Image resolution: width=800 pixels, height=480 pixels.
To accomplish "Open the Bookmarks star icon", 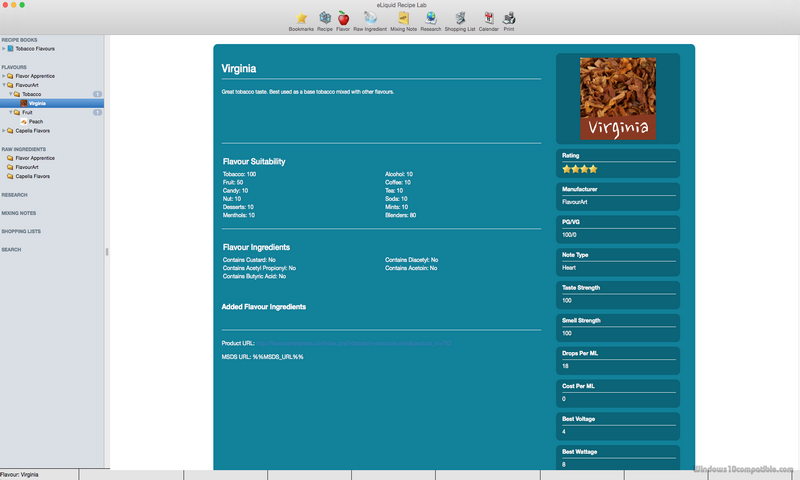I will coord(301,18).
